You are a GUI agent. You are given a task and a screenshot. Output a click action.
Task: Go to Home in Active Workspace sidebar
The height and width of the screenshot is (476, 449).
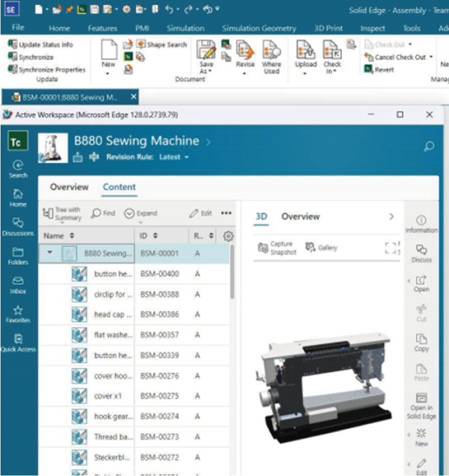[x=18, y=198]
